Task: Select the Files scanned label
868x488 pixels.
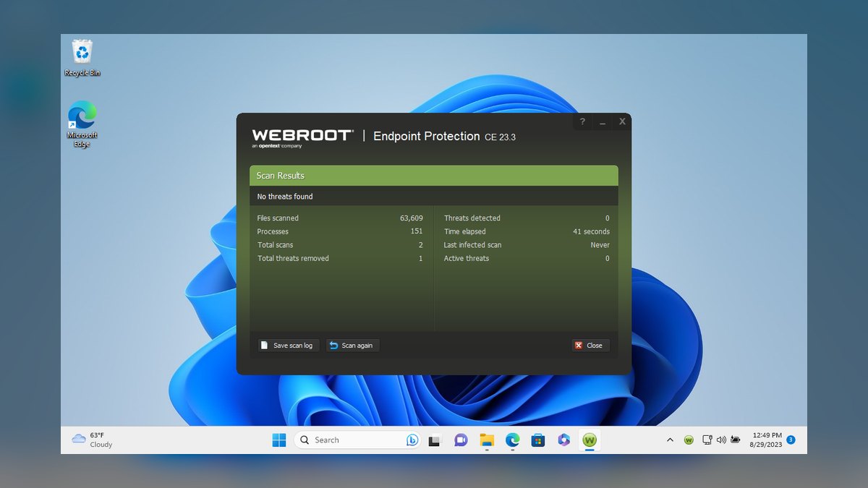Action: tap(278, 218)
